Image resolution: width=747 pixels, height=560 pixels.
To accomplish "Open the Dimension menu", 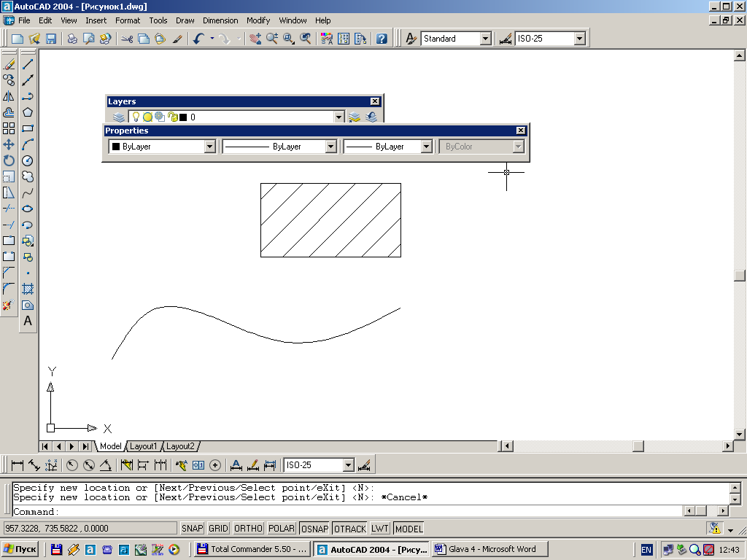I will pos(220,20).
